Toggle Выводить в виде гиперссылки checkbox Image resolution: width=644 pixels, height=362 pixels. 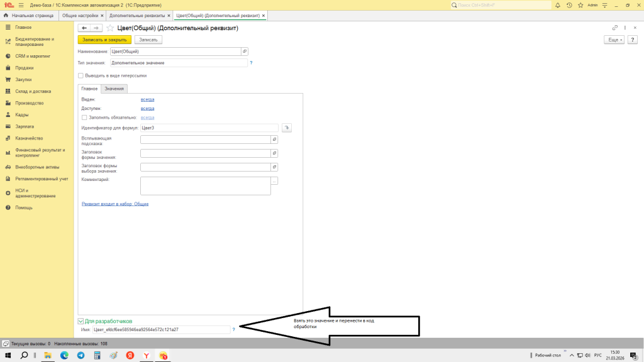click(81, 75)
